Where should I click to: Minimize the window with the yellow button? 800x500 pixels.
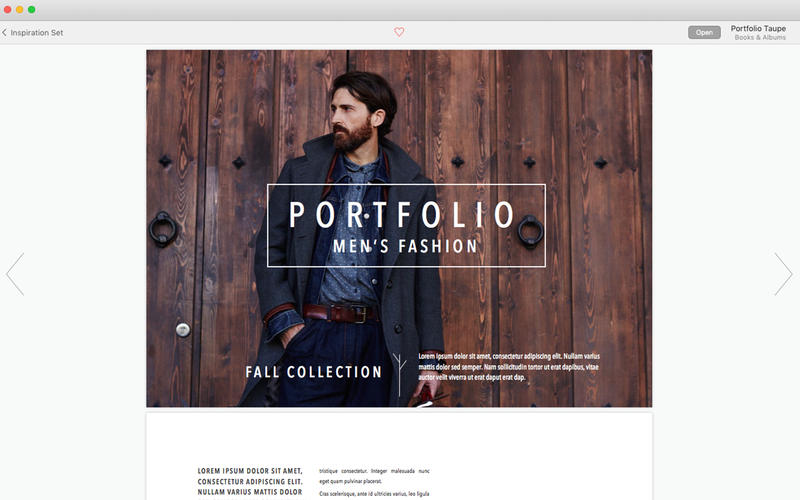coord(19,10)
